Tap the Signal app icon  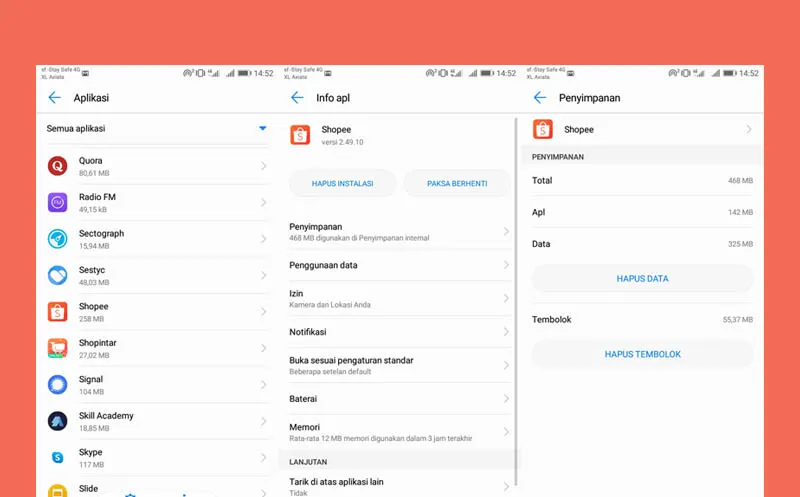tap(58, 384)
